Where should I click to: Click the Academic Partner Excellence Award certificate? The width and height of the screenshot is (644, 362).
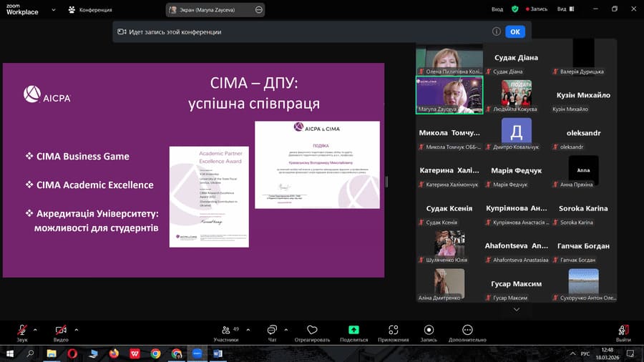209,197
